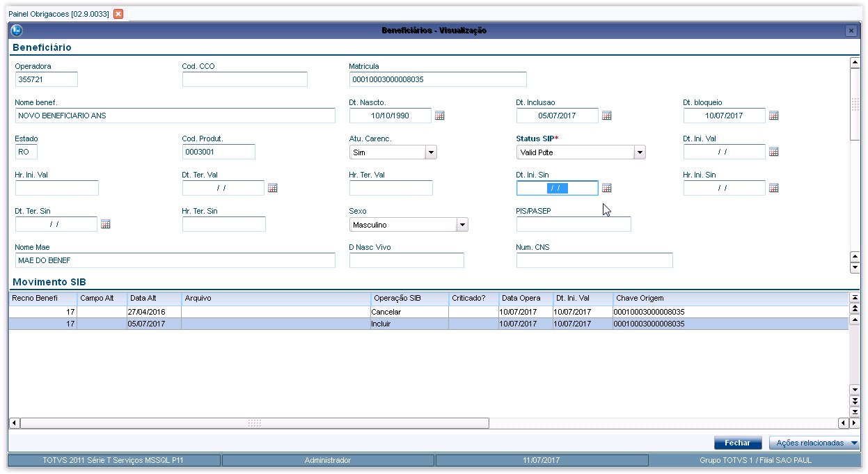Page down in Movimento SIB grid

[855, 401]
